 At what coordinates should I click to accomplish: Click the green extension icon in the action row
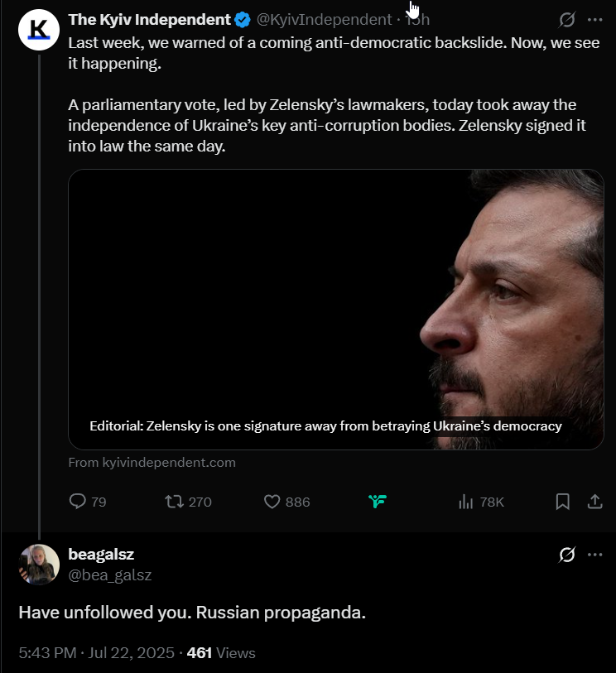click(x=378, y=501)
